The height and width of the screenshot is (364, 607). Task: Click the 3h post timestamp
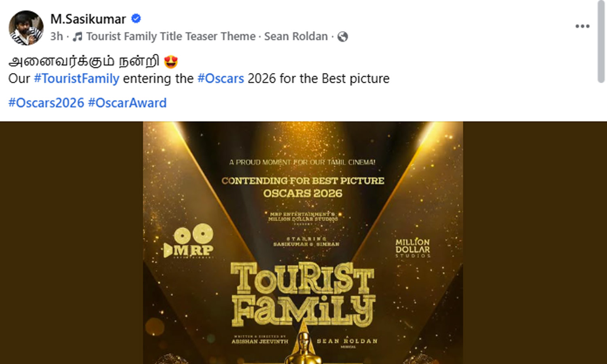(x=56, y=36)
